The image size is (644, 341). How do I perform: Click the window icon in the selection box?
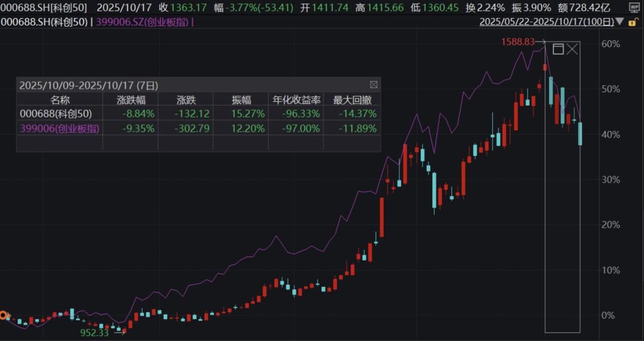tap(558, 49)
